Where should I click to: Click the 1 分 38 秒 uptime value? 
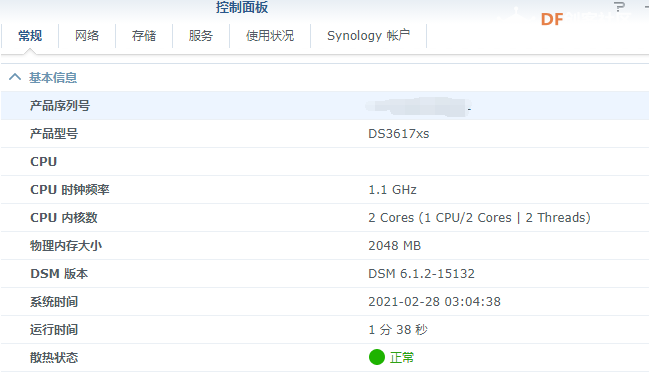398,330
